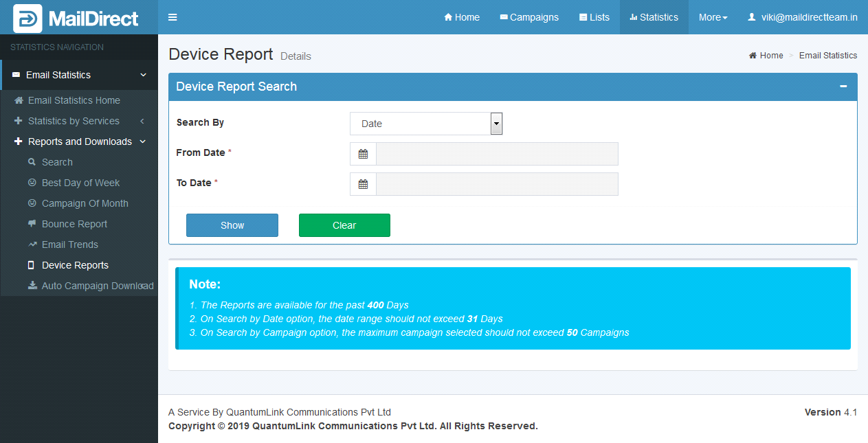Click the Bounce Report thumbs-down icon
The image size is (868, 443).
(32, 224)
